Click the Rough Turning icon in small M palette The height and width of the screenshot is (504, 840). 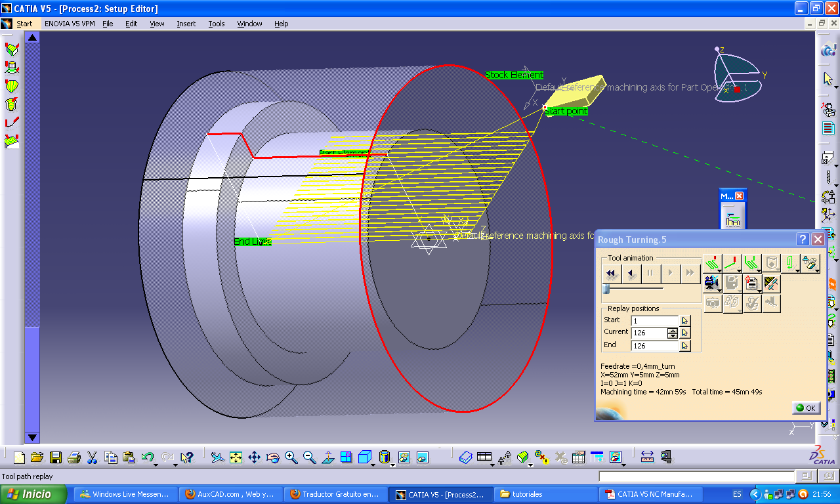[x=733, y=221]
